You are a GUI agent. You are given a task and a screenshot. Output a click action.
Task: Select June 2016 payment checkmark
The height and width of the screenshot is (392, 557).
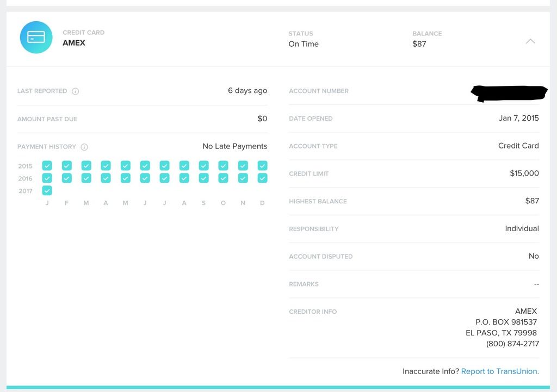click(145, 178)
